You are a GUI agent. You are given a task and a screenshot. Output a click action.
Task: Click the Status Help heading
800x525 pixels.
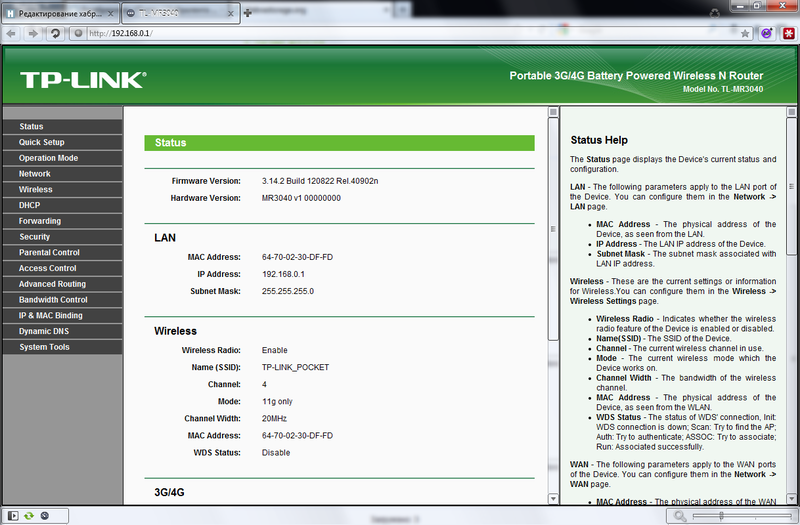point(599,140)
